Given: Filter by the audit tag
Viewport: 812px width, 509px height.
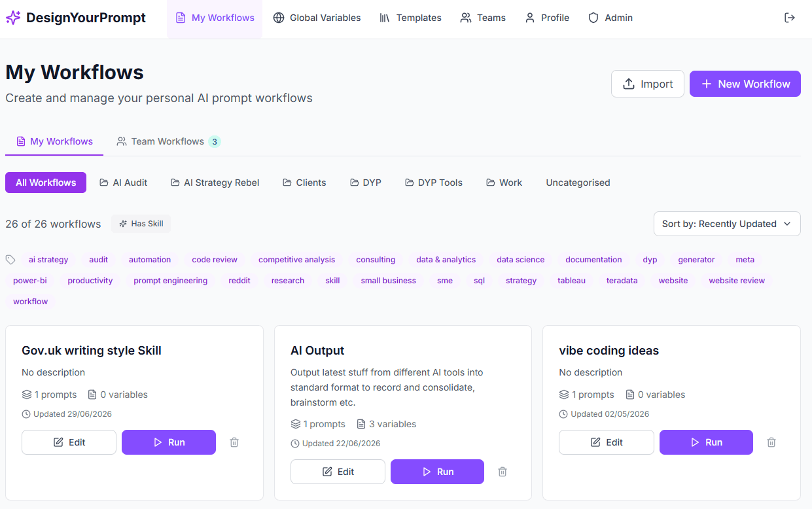Looking at the screenshot, I should pyautogui.click(x=99, y=260).
